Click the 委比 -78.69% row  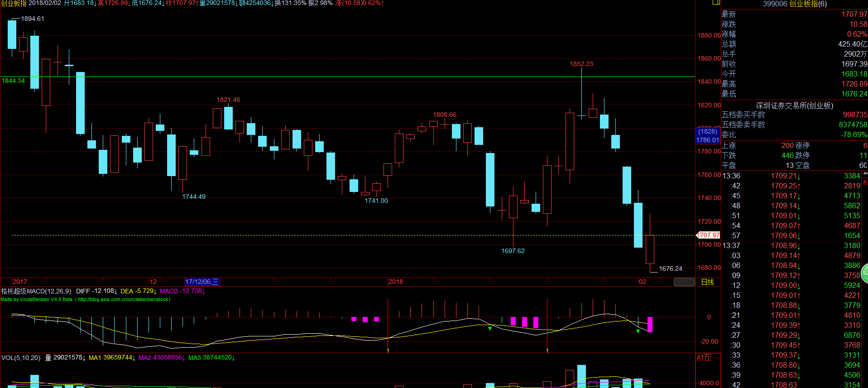click(795, 135)
